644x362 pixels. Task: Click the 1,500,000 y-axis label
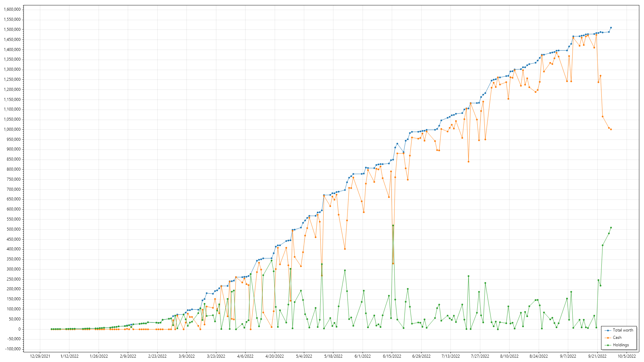pos(12,29)
